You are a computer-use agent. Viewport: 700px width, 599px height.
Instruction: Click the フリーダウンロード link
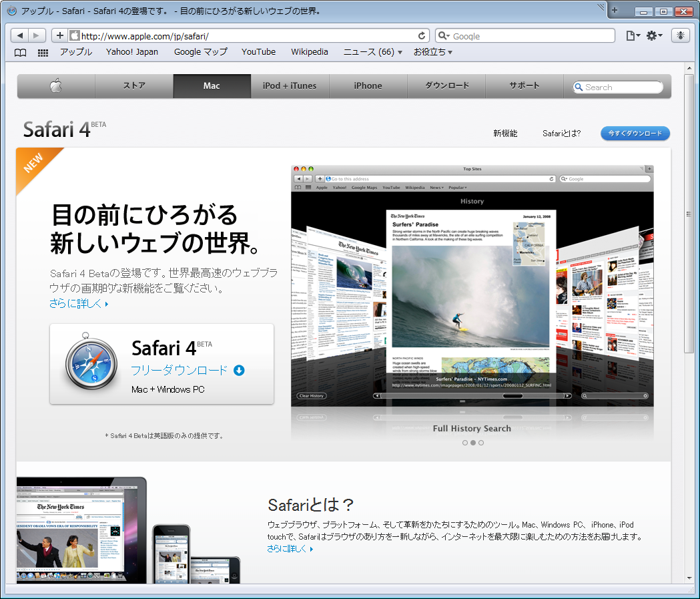179,371
